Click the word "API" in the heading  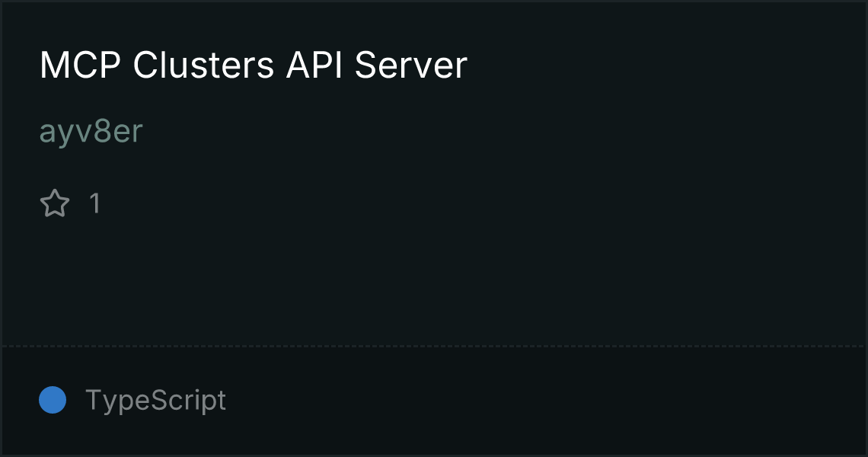[x=314, y=66]
